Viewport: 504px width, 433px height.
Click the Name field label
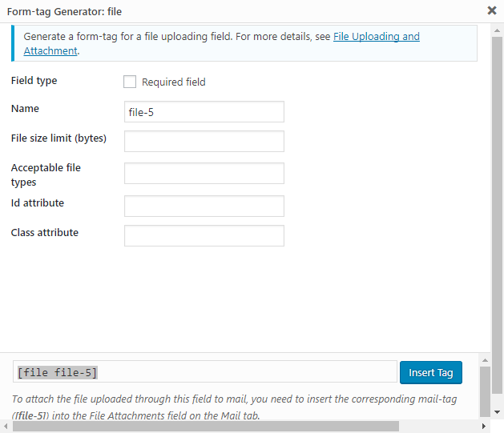point(25,109)
